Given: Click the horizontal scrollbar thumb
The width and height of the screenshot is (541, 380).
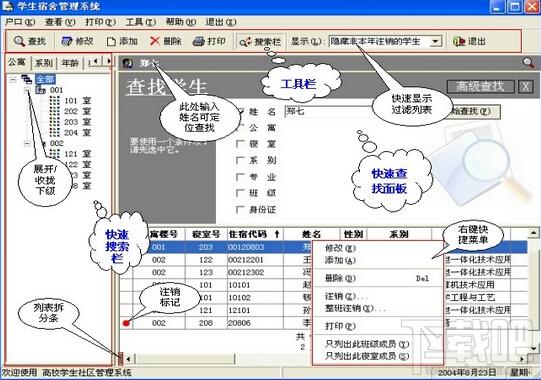Looking at the screenshot, I should coord(185,359).
